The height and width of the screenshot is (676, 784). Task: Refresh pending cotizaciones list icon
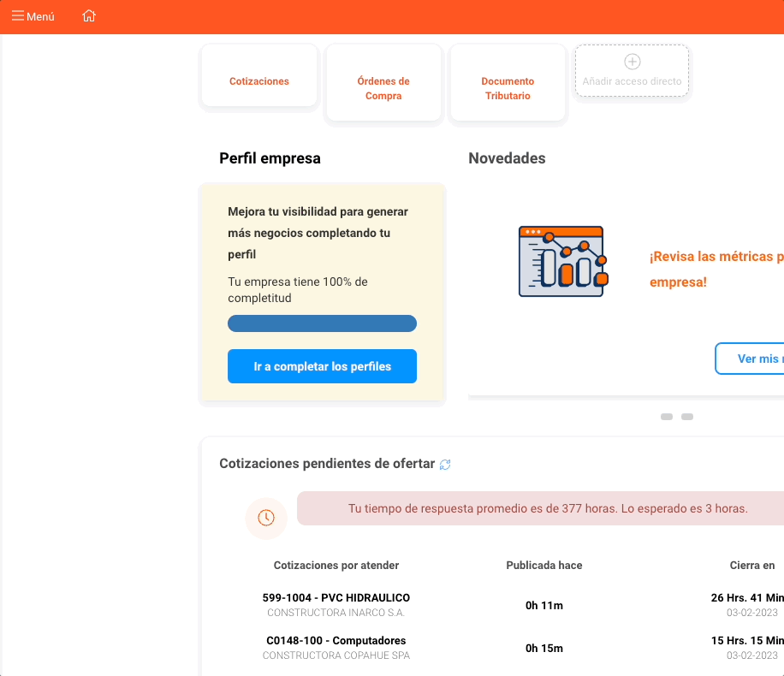(445, 465)
